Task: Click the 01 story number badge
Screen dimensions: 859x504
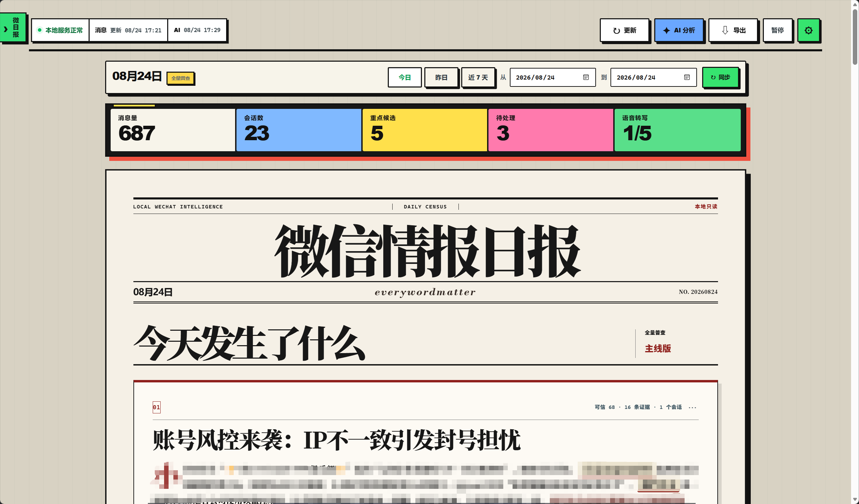Action: pos(156,407)
